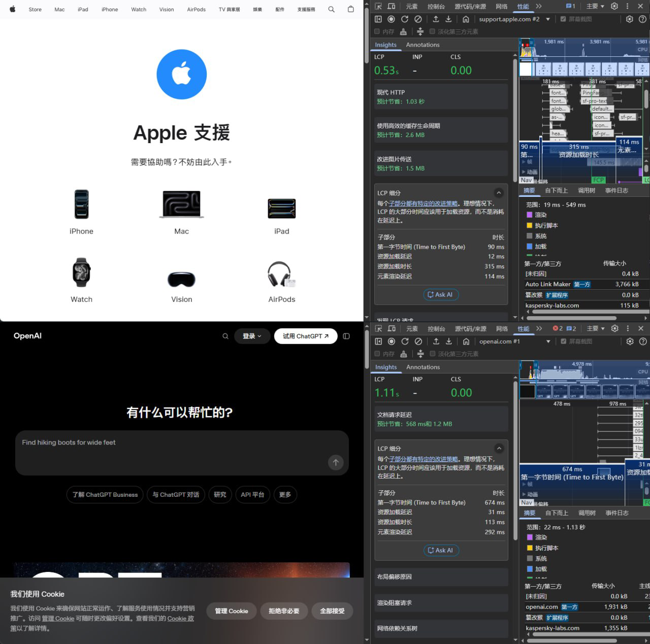Open 主要 context dropdown in Apple DevTools
650x644 pixels.
[x=595, y=6]
